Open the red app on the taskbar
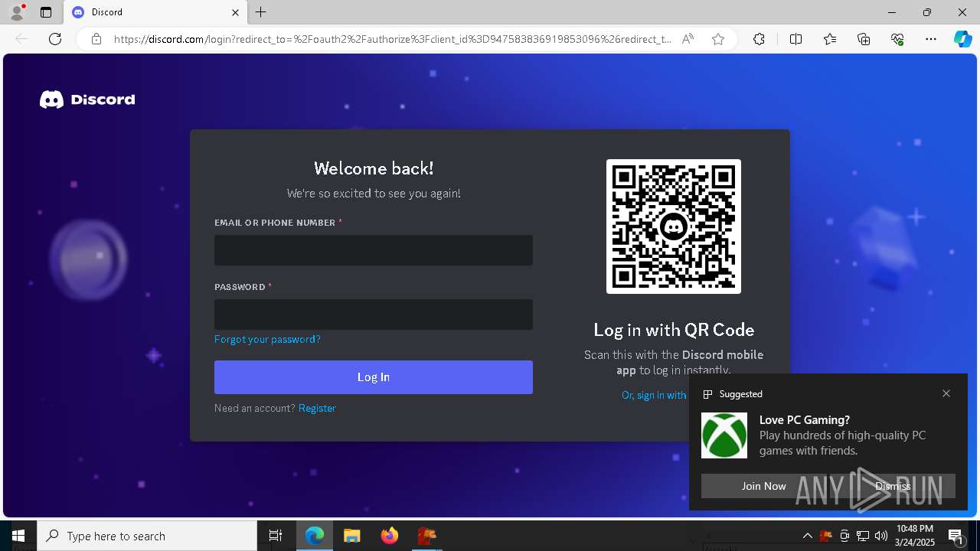The height and width of the screenshot is (551, 980). (426, 536)
